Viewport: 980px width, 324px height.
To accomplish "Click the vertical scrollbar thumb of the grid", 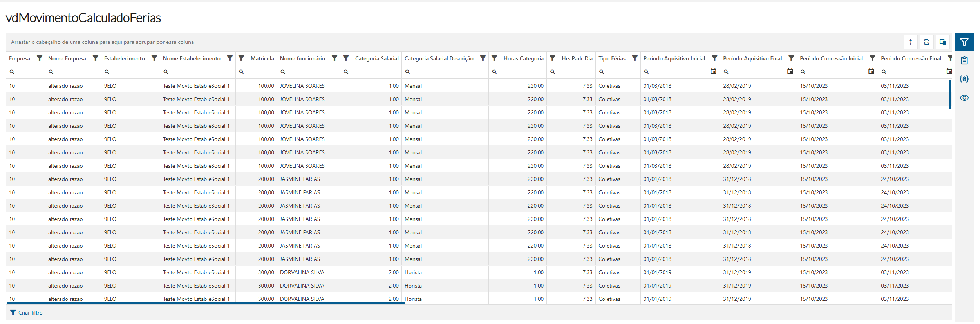I will point(950,94).
